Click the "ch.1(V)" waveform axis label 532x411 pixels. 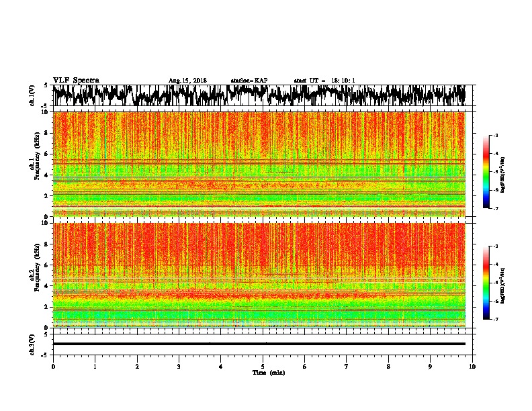pyautogui.click(x=32, y=95)
